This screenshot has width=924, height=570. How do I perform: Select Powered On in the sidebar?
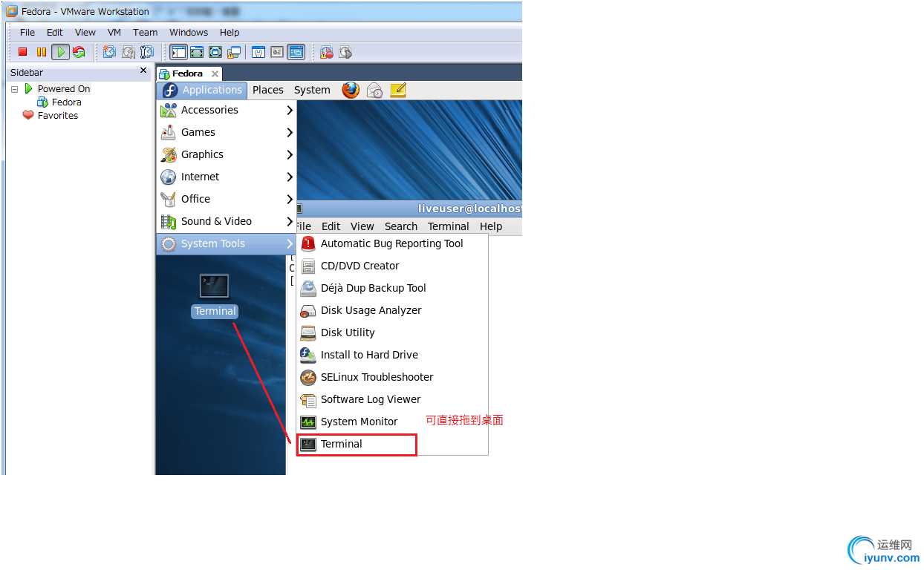pyautogui.click(x=64, y=89)
